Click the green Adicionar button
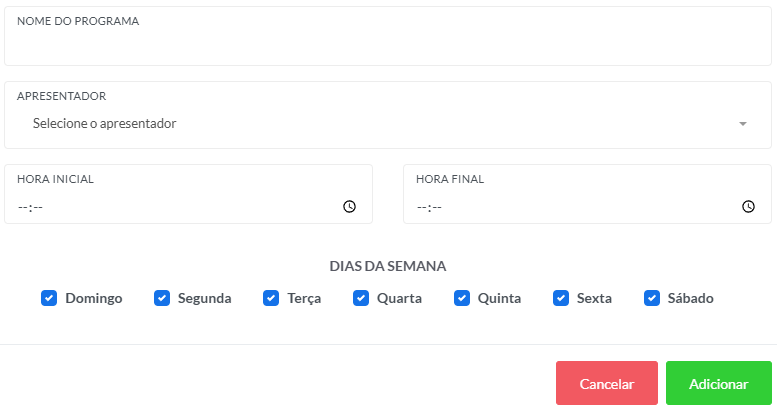 point(718,384)
